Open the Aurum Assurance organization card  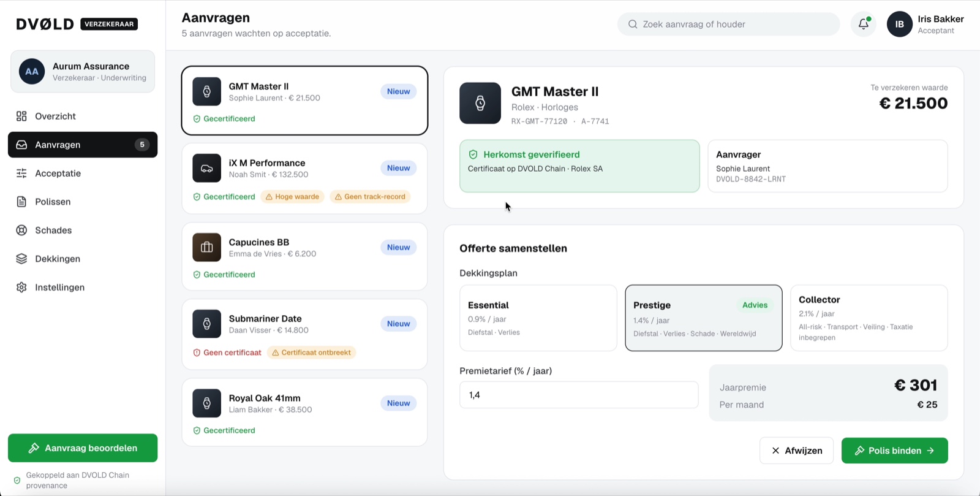pos(83,72)
